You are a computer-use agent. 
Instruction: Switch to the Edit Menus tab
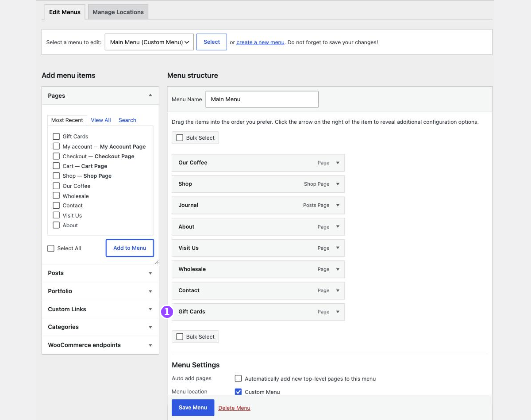(x=65, y=12)
